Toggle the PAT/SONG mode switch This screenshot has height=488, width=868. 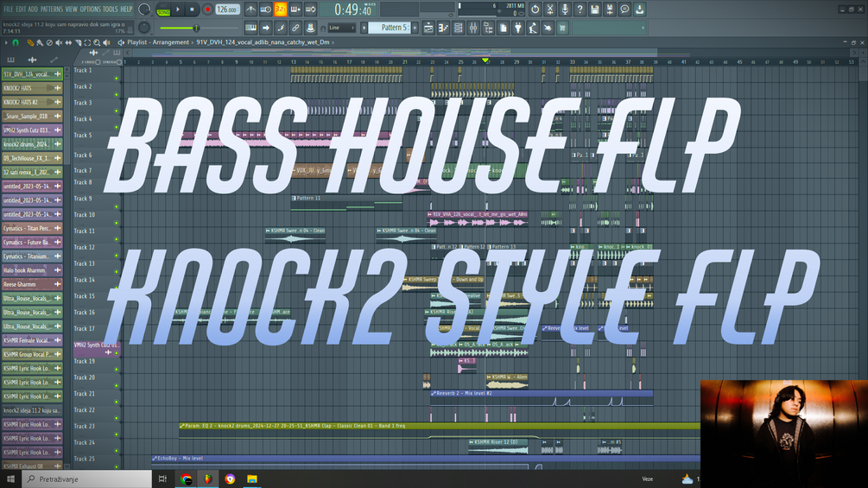click(163, 10)
